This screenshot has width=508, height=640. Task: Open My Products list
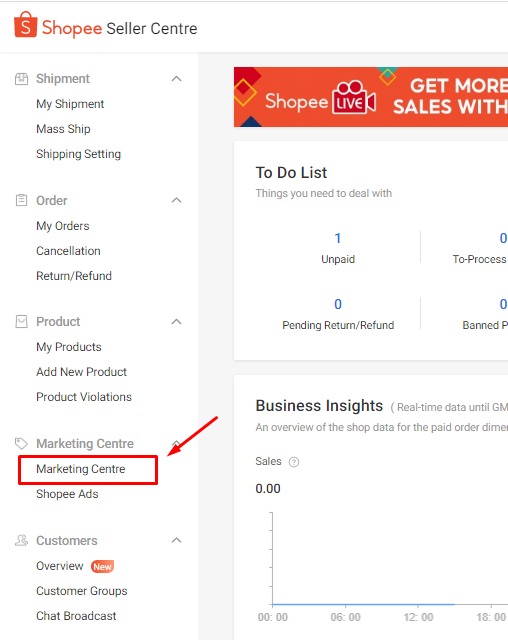click(69, 347)
